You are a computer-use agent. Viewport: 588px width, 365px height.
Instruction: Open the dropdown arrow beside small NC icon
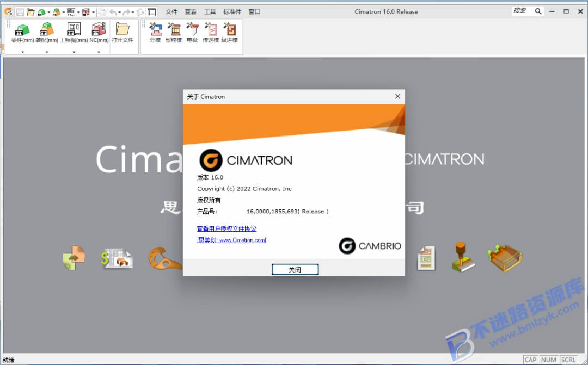coord(94,13)
